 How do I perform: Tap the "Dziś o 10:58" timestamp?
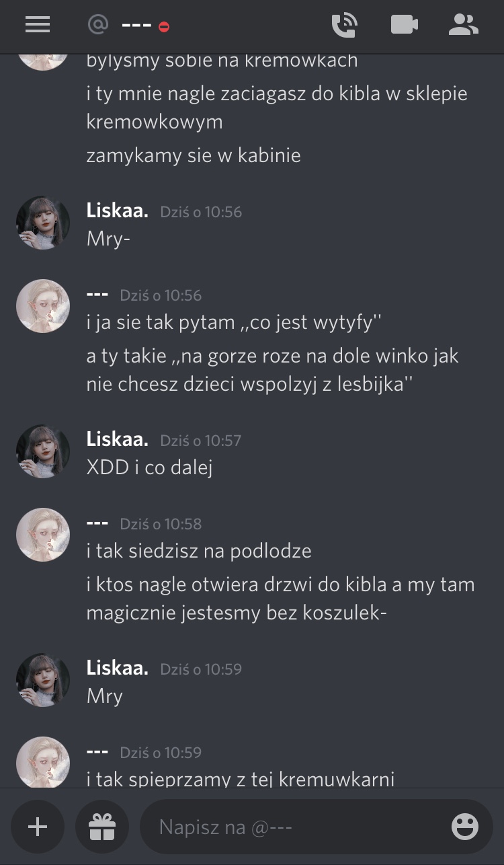tap(161, 524)
